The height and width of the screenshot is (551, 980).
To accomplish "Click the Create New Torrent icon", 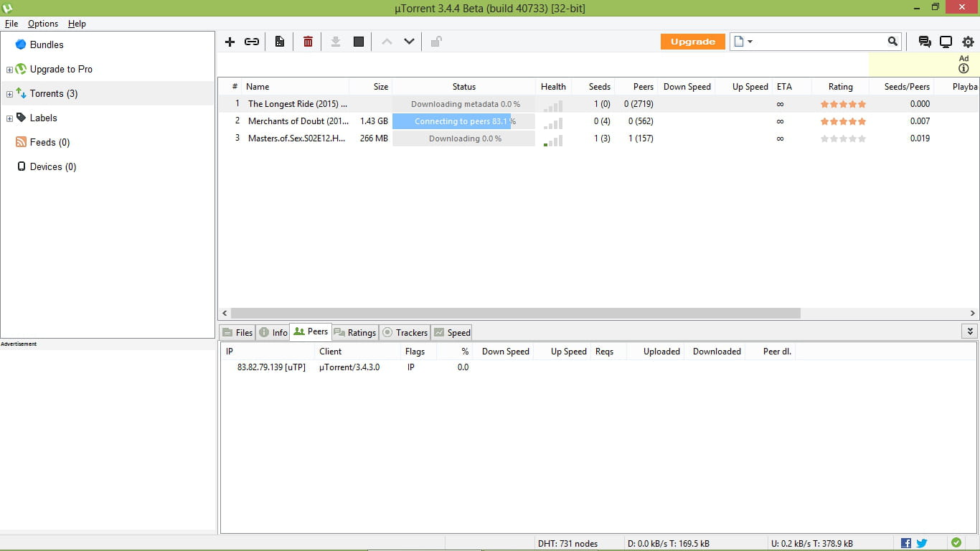I will click(x=280, y=42).
